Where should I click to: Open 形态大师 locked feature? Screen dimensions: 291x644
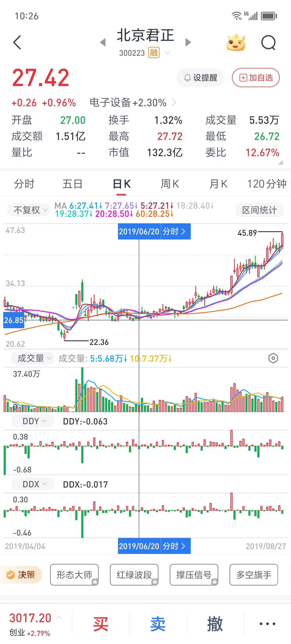click(74, 575)
